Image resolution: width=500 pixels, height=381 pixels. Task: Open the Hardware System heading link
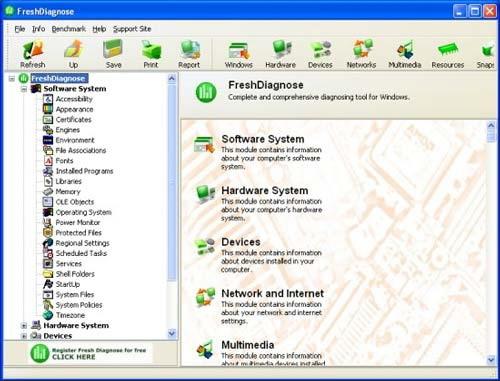265,190
